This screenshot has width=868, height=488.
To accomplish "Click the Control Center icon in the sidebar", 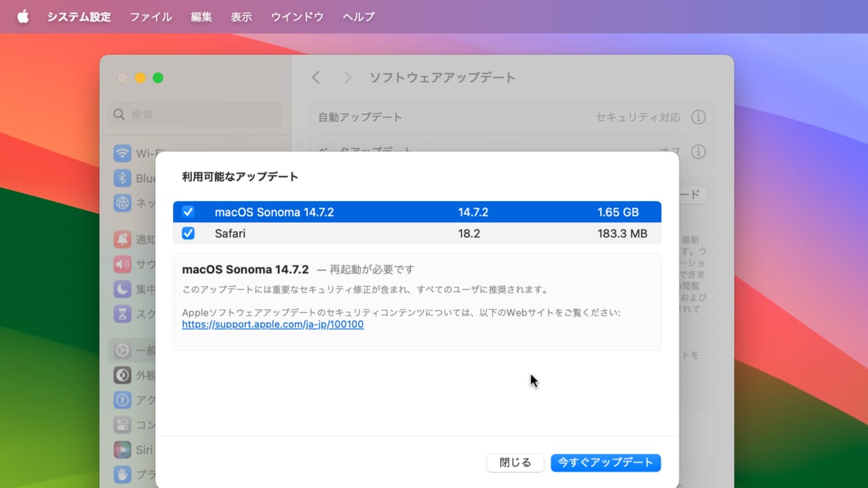I will 122,425.
